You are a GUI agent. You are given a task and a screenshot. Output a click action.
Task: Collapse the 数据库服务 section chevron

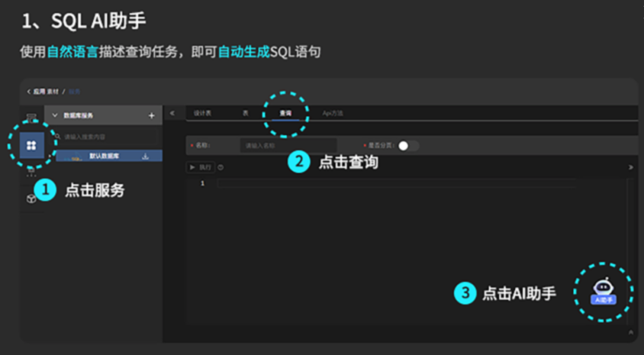point(55,116)
